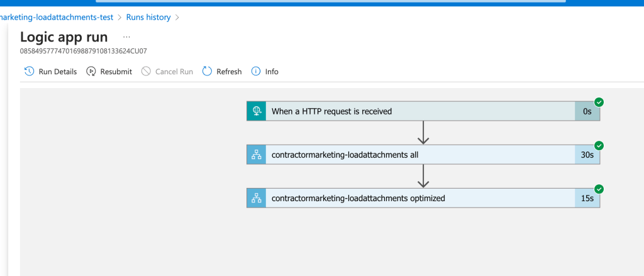Click the Resubmit play icon
This screenshot has width=644, height=276.
coord(91,72)
